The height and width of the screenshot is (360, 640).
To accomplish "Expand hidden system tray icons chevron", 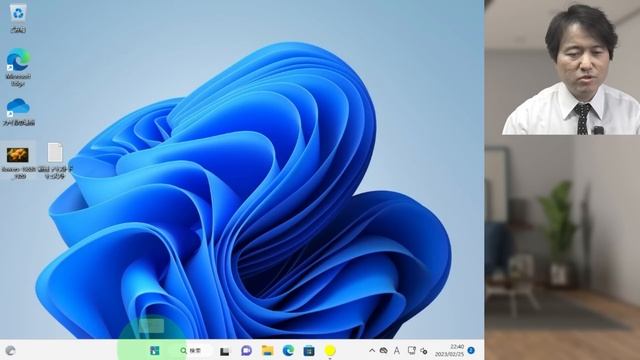I will [x=372, y=351].
